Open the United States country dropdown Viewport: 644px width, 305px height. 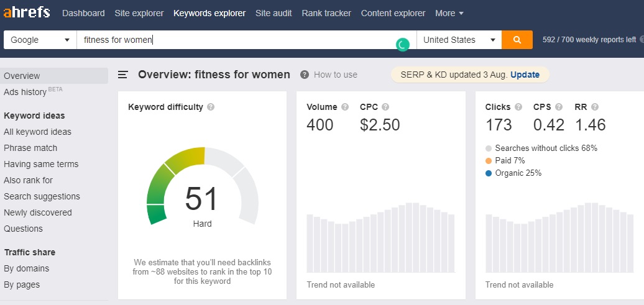coord(459,40)
